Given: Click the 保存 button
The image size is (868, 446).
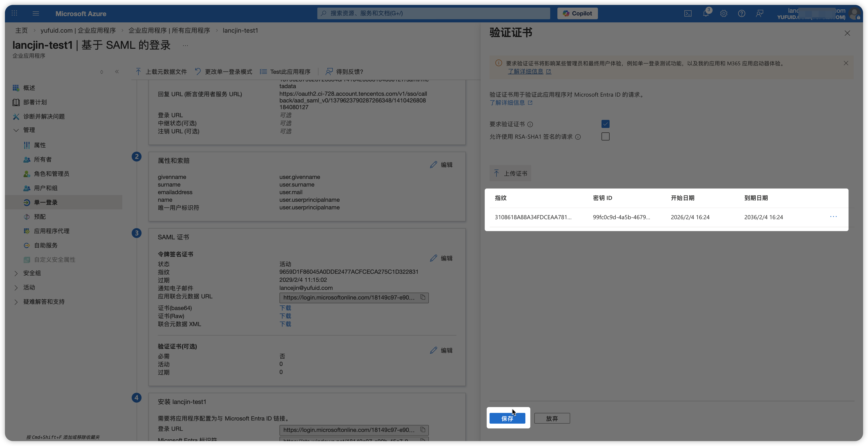Looking at the screenshot, I should coord(507,418).
